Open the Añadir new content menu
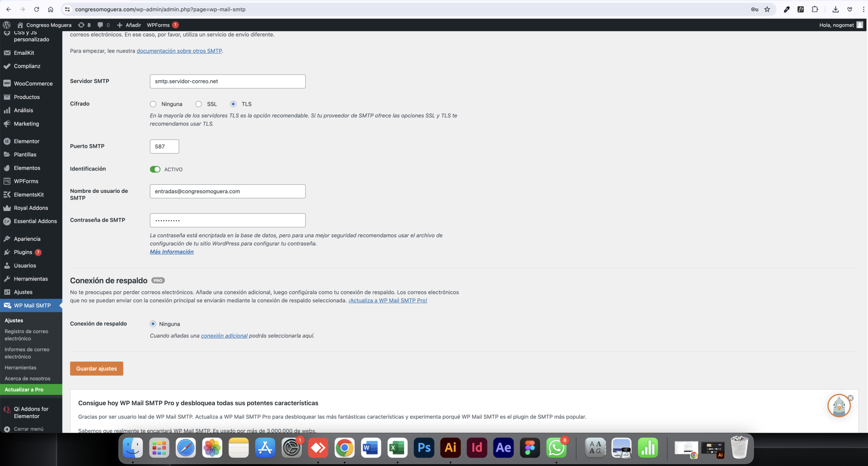 (x=129, y=25)
